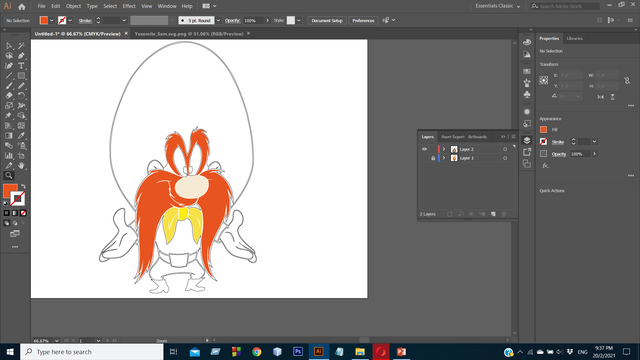Open Layers panel options menu
The image size is (640, 360).
513,137
